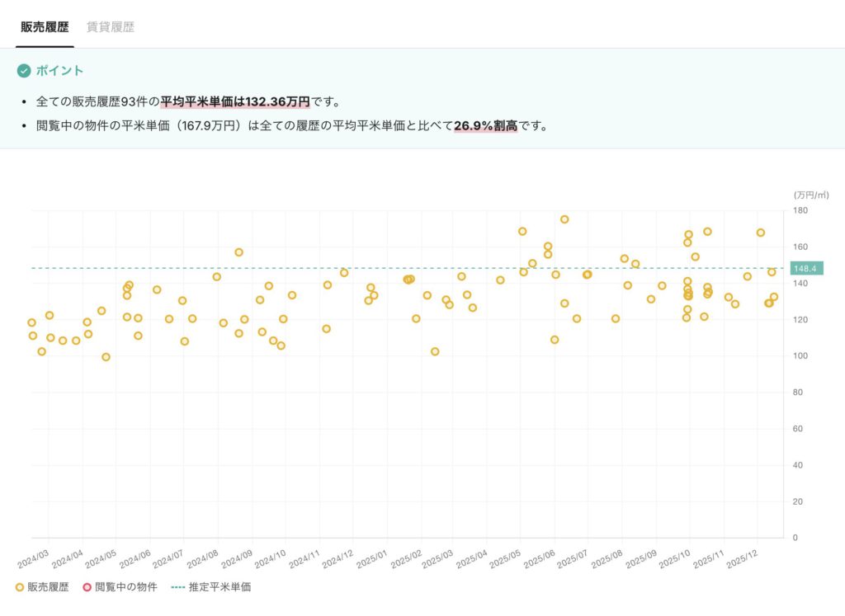Select the data point near 157 around 2024/09

pyautogui.click(x=238, y=252)
